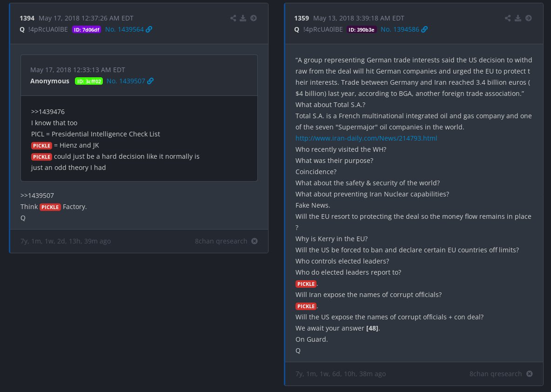Click the >>1439507 reply reference

[x=37, y=196]
